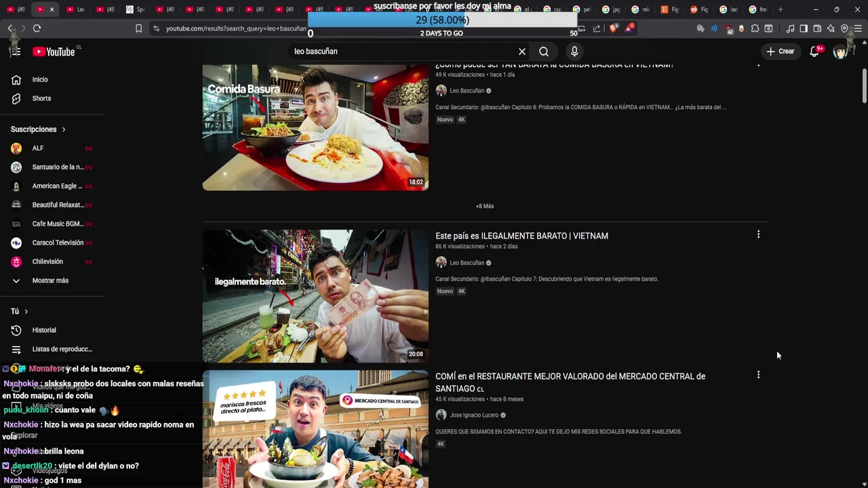Run the search with the magnifier button

pos(544,52)
